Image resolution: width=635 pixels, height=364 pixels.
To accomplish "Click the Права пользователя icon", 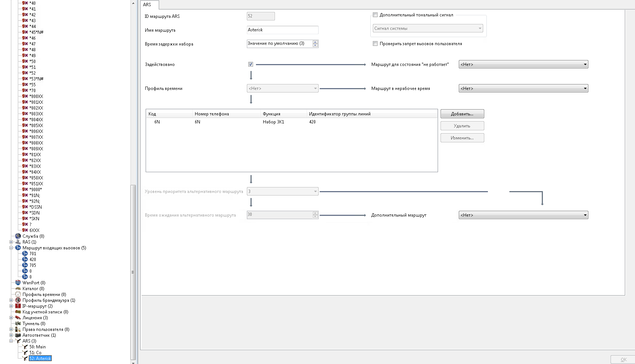I will [18, 329].
